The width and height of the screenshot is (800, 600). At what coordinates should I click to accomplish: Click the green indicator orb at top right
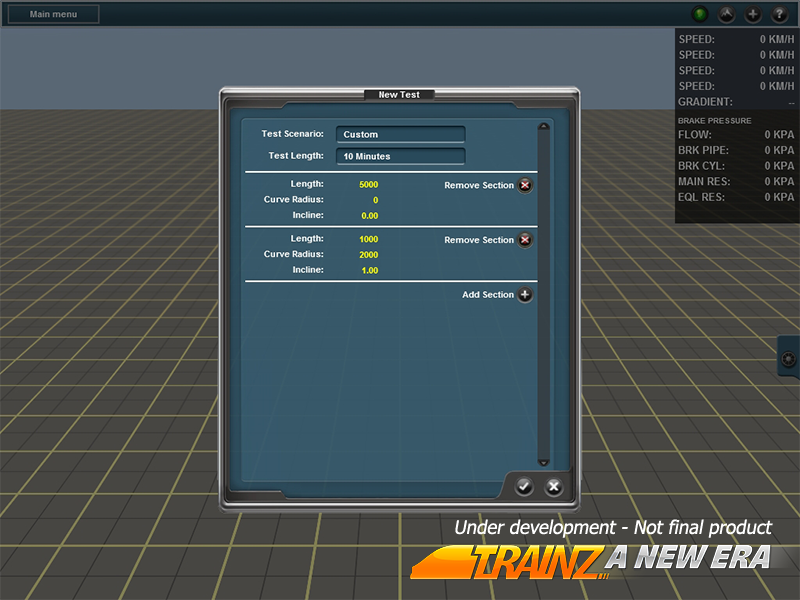click(701, 14)
